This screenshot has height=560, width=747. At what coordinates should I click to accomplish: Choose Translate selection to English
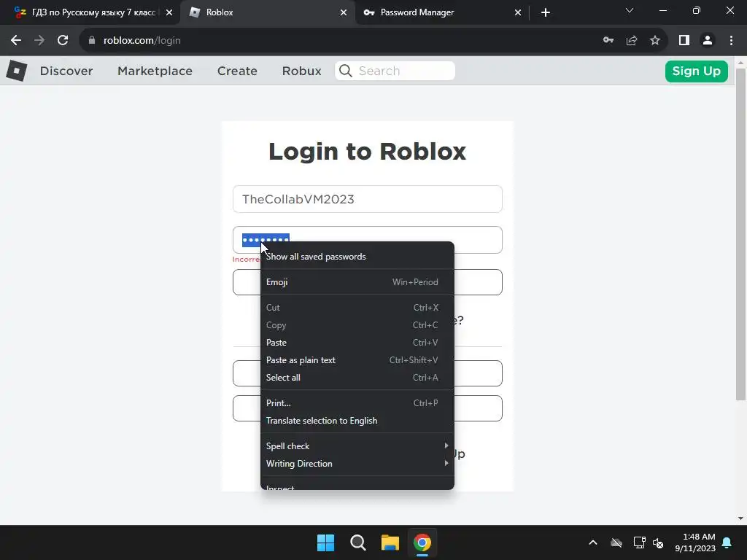[x=357, y=421]
